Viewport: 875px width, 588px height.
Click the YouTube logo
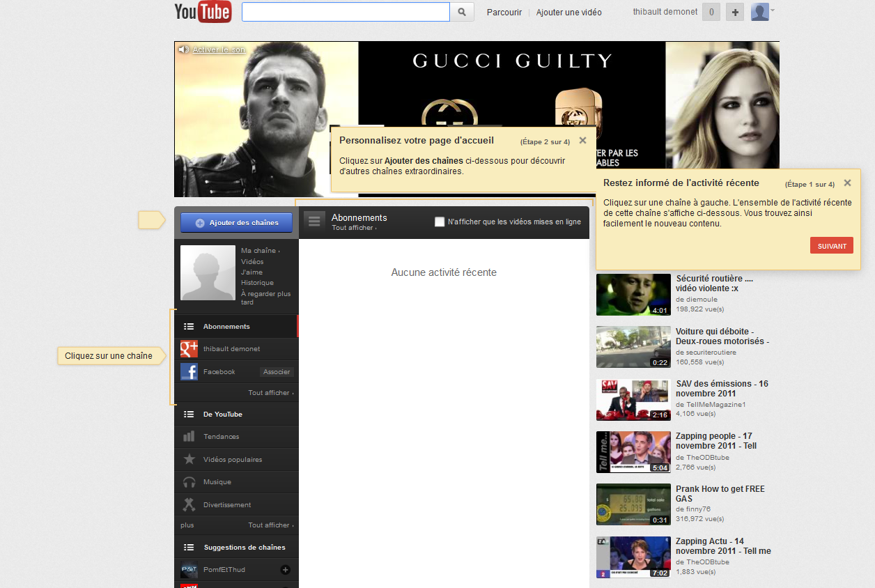pyautogui.click(x=203, y=12)
